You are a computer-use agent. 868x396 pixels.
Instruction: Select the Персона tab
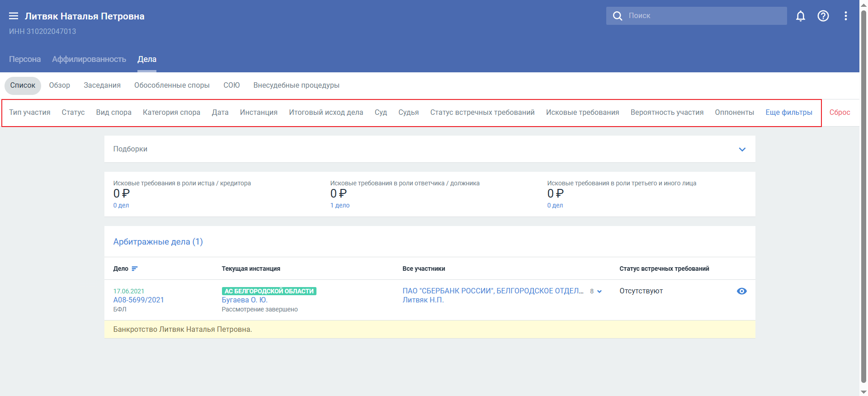pos(25,59)
